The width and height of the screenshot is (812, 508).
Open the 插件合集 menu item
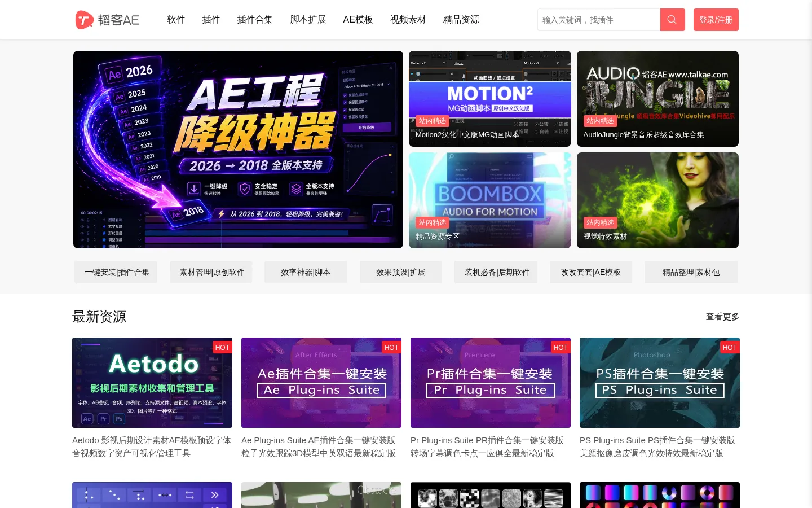tap(255, 20)
